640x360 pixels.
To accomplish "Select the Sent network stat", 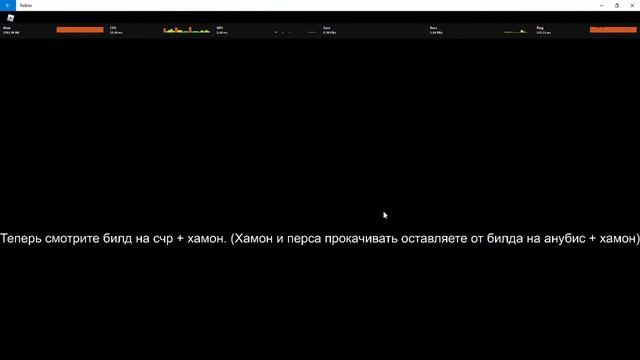I will click(x=329, y=30).
